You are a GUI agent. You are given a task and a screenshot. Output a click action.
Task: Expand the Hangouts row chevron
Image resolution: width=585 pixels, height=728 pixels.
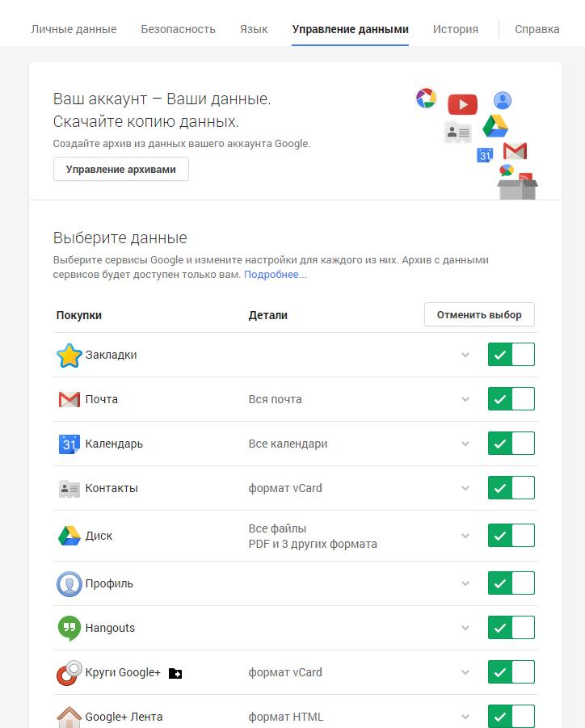465,628
